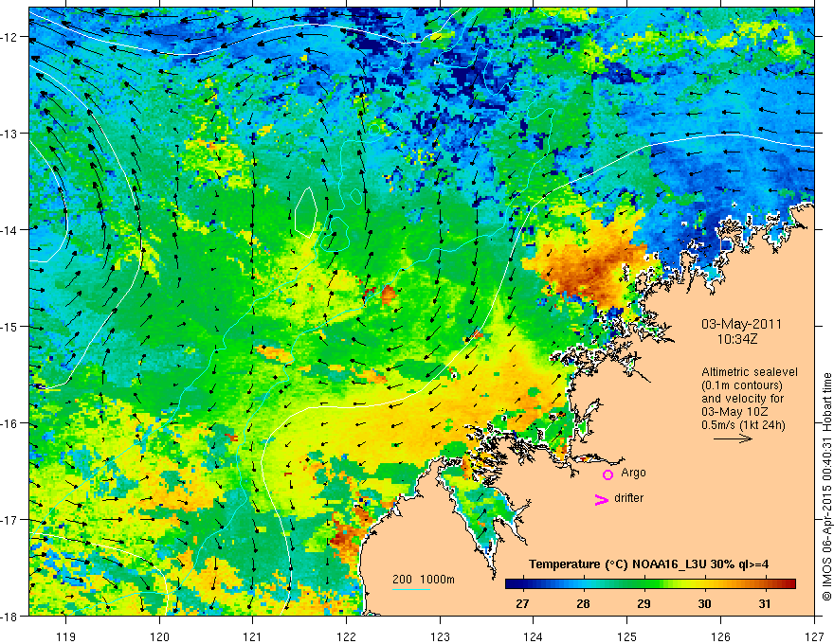Image resolution: width=834 pixels, height=644 pixels.
Task: Click the longitude axis label '123'
Action: pos(440,636)
